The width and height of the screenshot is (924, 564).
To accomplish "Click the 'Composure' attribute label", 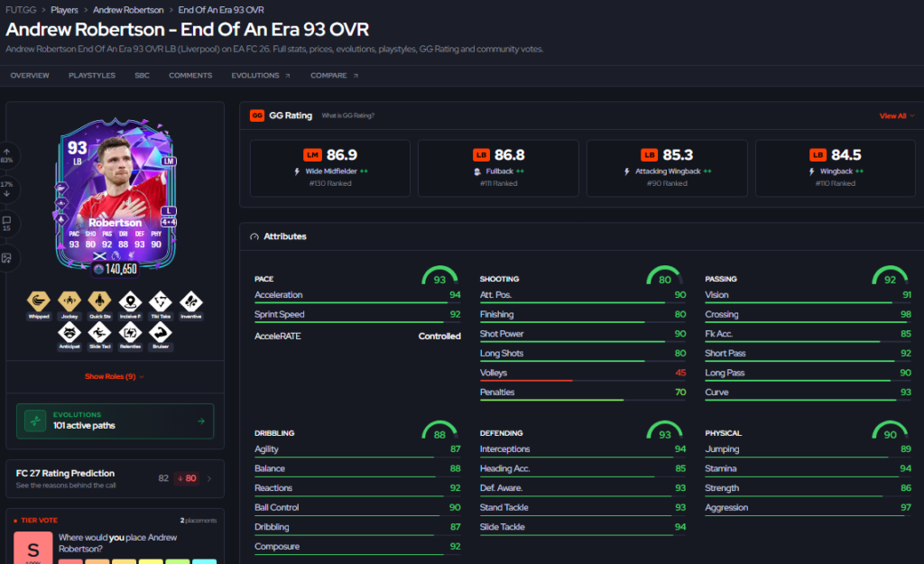I will (x=277, y=546).
